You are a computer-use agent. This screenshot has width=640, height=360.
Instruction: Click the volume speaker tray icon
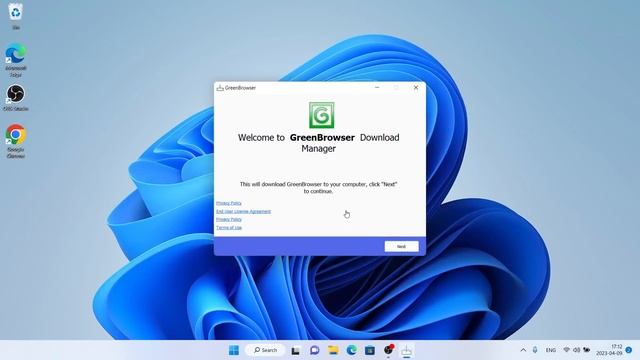click(x=576, y=350)
